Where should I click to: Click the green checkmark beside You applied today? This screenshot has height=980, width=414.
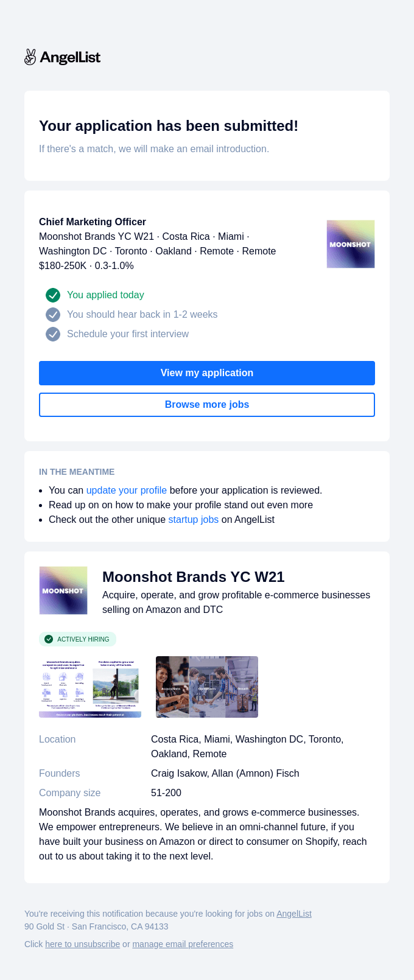(53, 295)
